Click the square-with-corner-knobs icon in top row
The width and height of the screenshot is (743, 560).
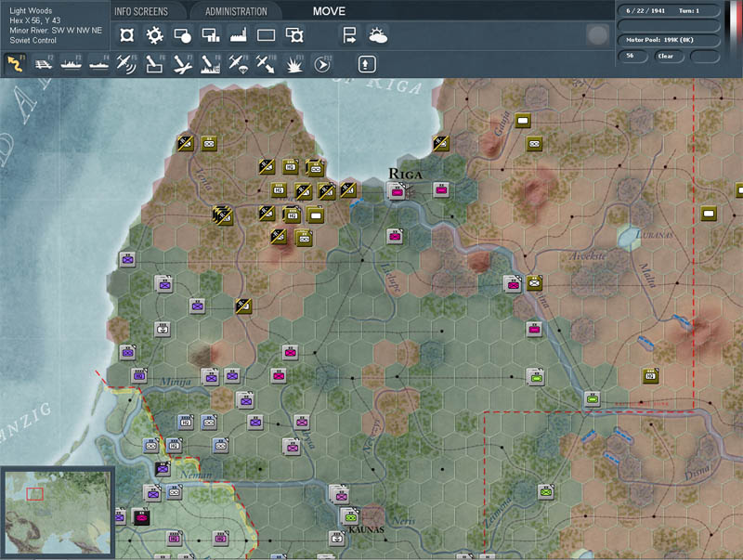point(126,35)
